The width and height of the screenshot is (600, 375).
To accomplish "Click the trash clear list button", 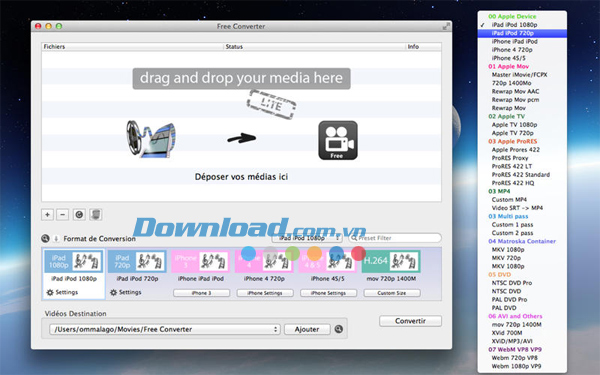I will click(x=96, y=215).
